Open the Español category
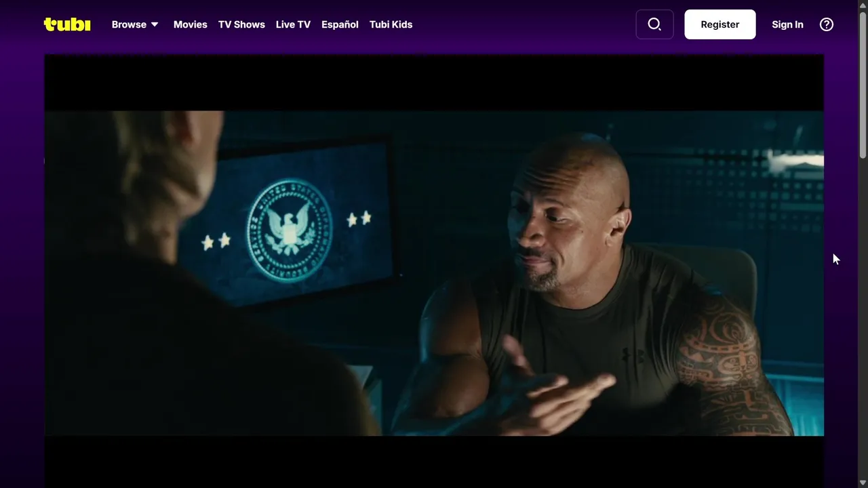 340,24
